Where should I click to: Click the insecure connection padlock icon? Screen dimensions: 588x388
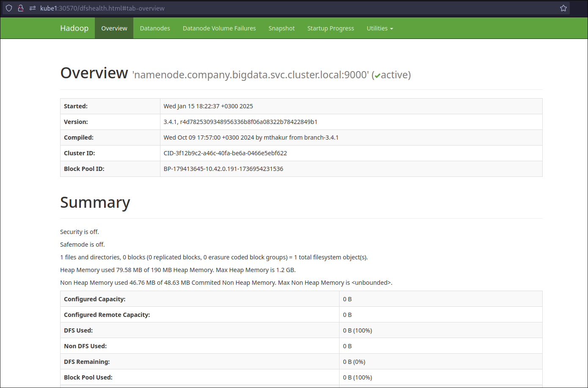(20, 8)
